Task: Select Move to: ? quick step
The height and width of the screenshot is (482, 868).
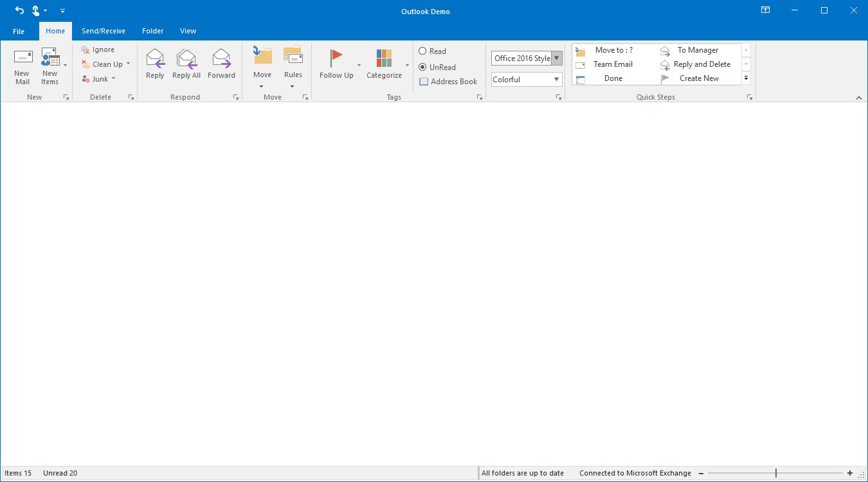Action: coord(613,50)
